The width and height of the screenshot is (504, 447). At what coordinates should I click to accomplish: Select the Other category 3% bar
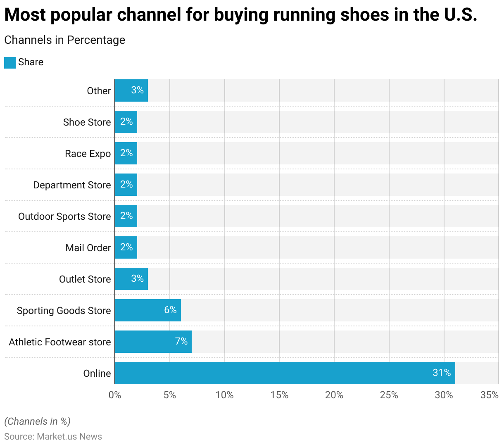click(131, 90)
